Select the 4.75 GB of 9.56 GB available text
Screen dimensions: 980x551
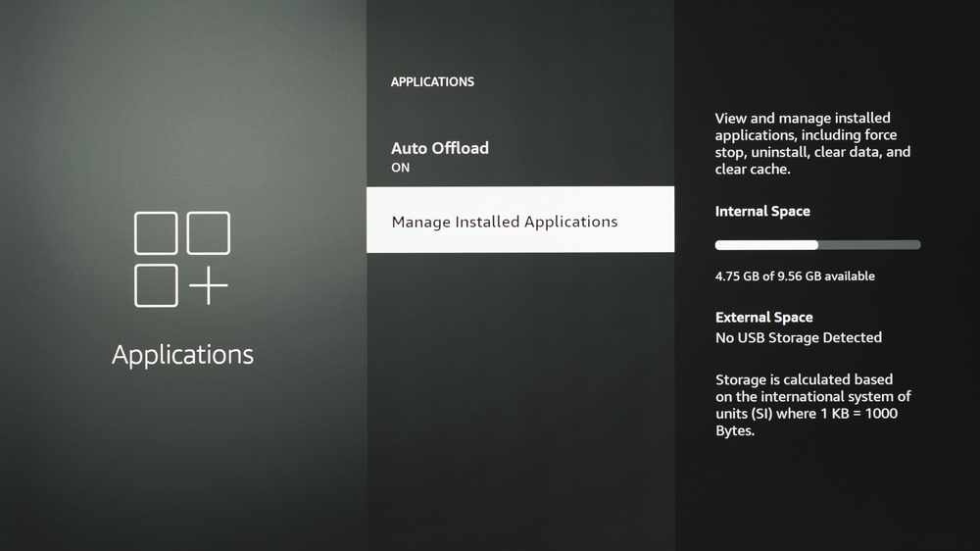click(x=795, y=276)
